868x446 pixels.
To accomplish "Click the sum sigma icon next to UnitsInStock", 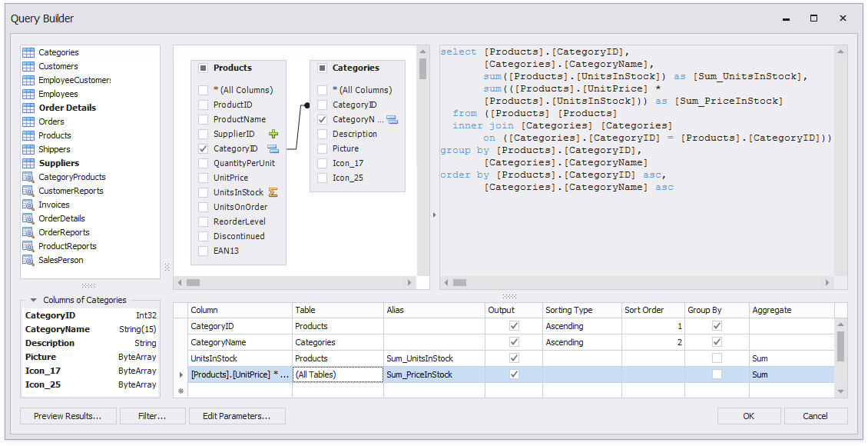I will point(273,192).
